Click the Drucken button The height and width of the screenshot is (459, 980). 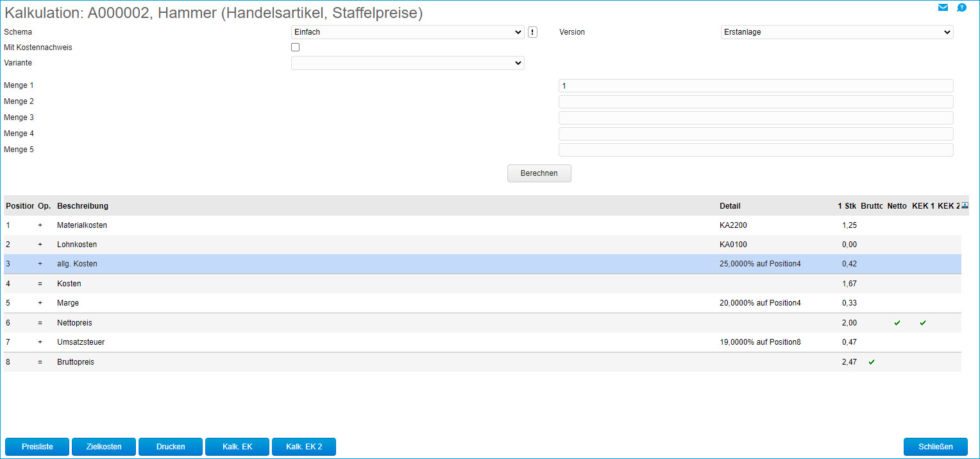(171, 447)
